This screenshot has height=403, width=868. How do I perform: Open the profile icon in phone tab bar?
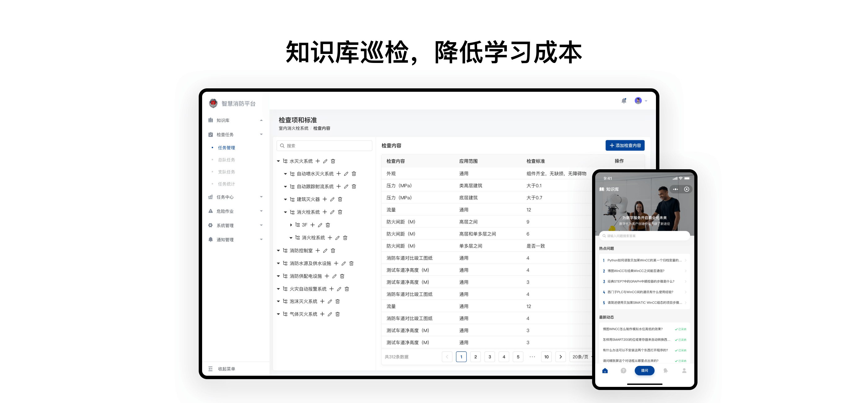(684, 371)
